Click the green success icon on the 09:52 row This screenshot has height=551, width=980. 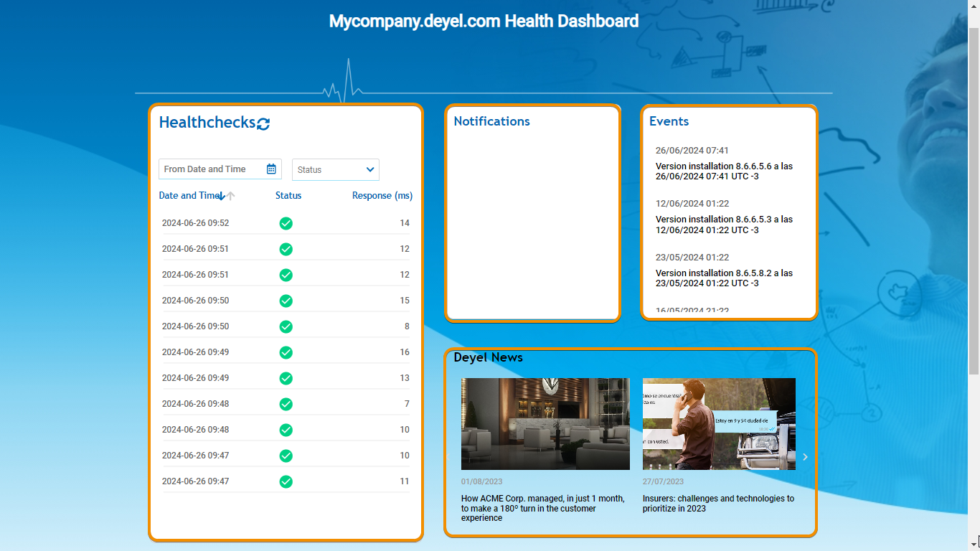click(286, 223)
